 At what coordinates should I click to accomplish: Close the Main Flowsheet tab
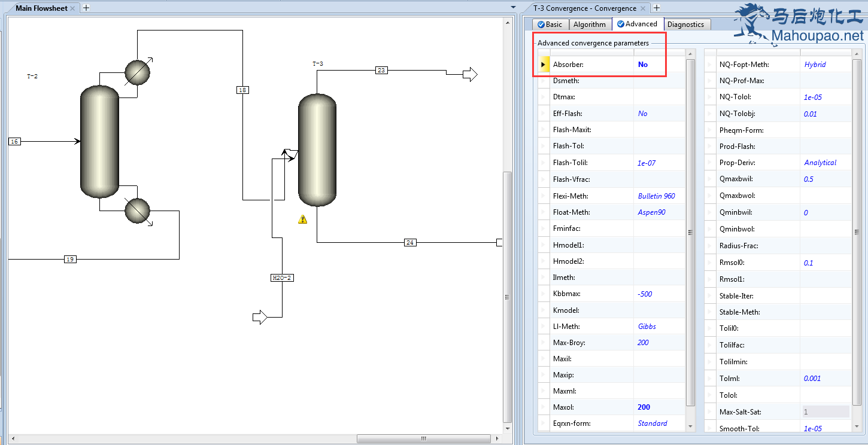73,8
